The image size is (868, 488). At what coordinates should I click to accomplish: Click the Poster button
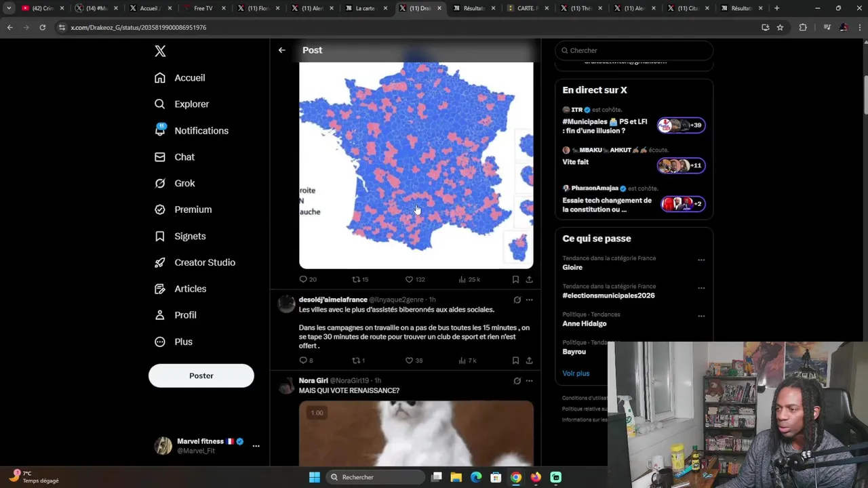coord(201,375)
